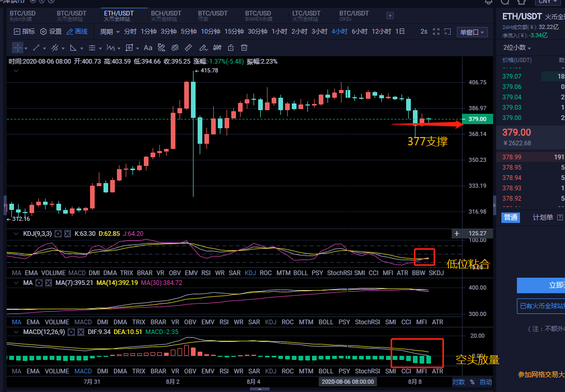Open the 2位小数 decimal precision dropdown
This screenshot has height=392, width=565.
coord(517,48)
